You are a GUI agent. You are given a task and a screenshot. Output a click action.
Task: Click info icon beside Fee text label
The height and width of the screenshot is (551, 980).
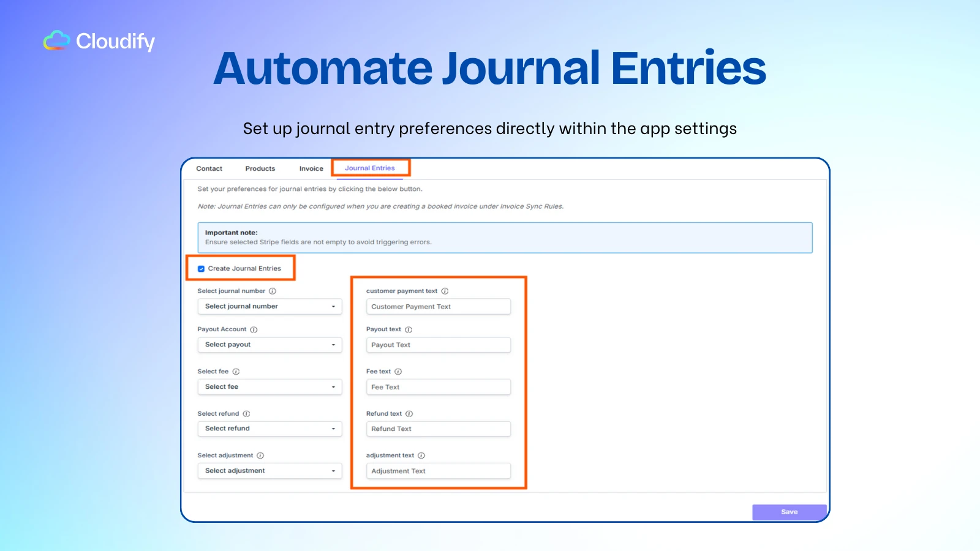click(398, 372)
